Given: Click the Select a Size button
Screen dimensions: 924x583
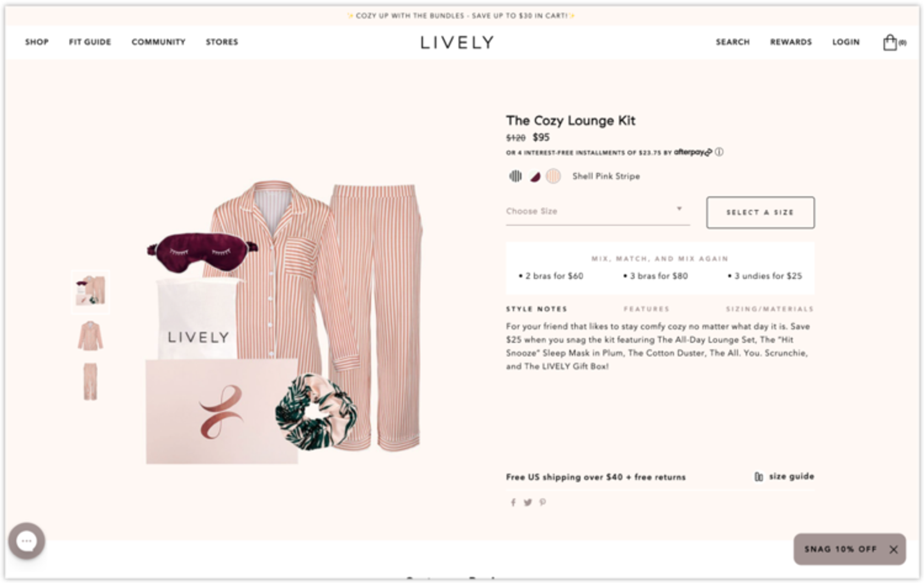Looking at the screenshot, I should [760, 212].
